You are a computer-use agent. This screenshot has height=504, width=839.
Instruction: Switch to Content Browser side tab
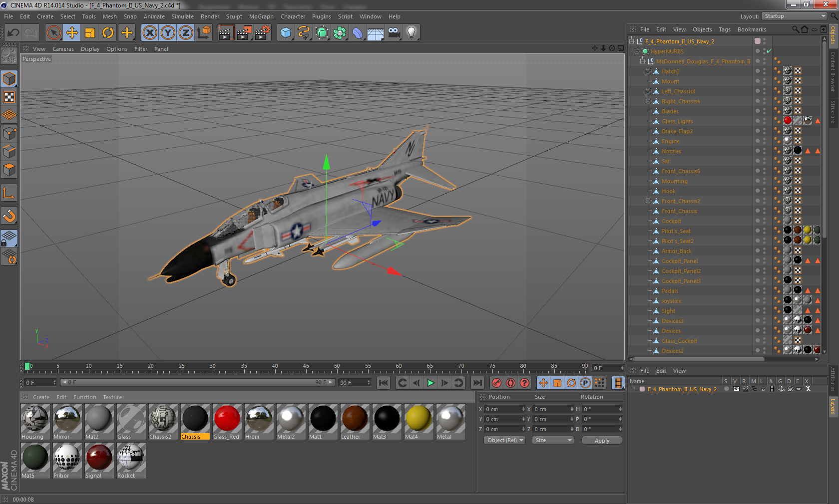tap(833, 71)
